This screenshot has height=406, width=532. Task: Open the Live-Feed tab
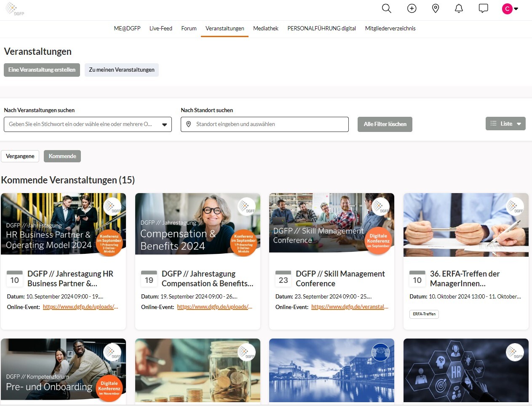161,28
